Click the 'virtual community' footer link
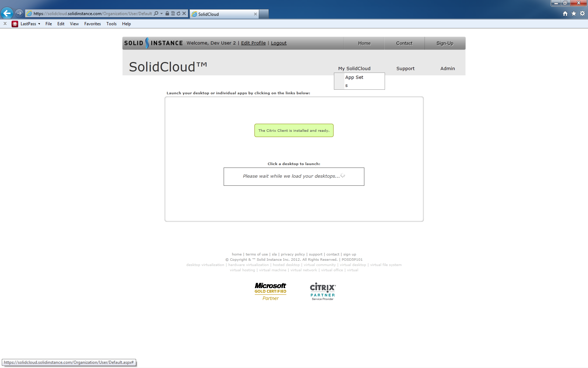Screen dimensions: 588x368 pyautogui.click(x=320, y=265)
